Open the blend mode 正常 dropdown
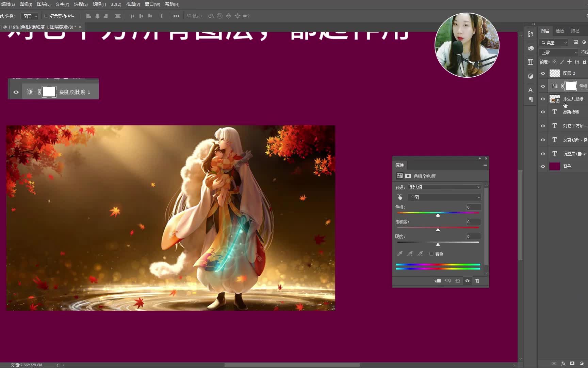The image size is (588, 368). (559, 52)
